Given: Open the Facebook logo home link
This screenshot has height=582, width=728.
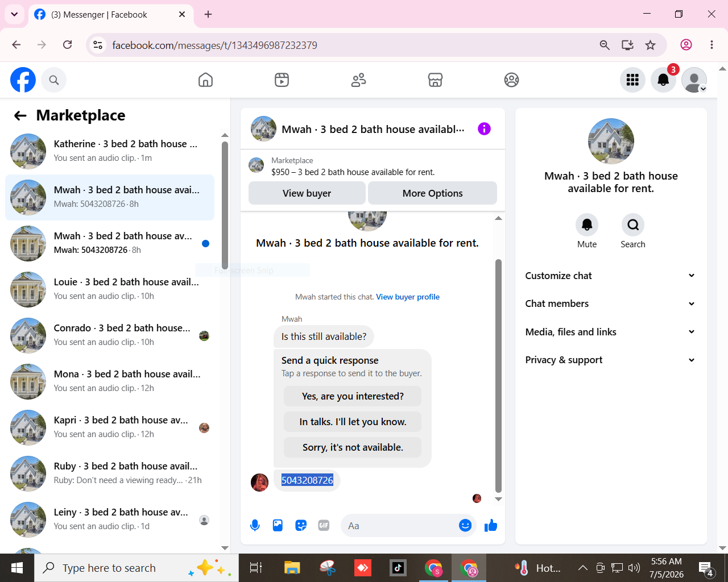Looking at the screenshot, I should [23, 80].
